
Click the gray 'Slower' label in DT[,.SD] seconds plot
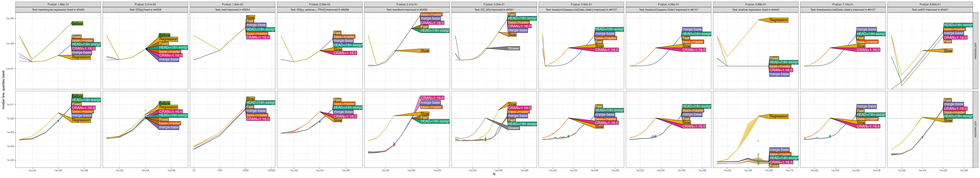click(513, 128)
